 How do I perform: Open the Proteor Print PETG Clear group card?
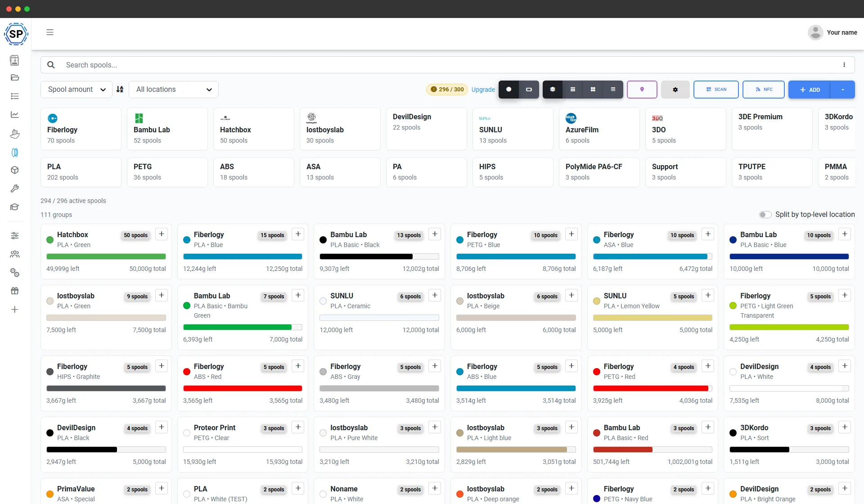(x=243, y=445)
